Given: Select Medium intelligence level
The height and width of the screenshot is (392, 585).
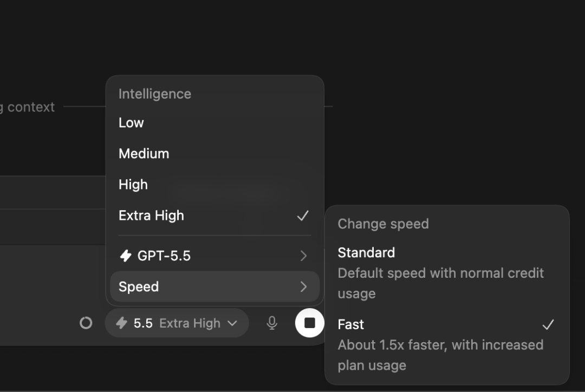Looking at the screenshot, I should pos(214,154).
